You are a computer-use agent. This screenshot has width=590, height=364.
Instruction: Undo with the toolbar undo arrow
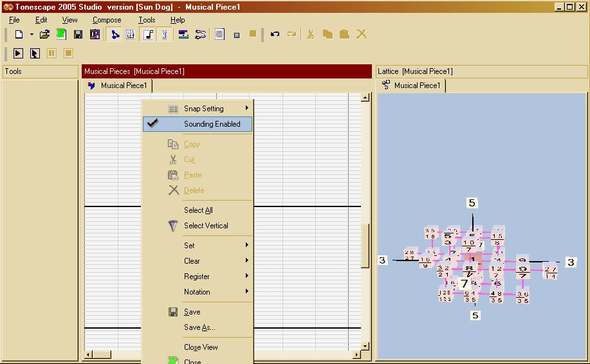click(275, 35)
